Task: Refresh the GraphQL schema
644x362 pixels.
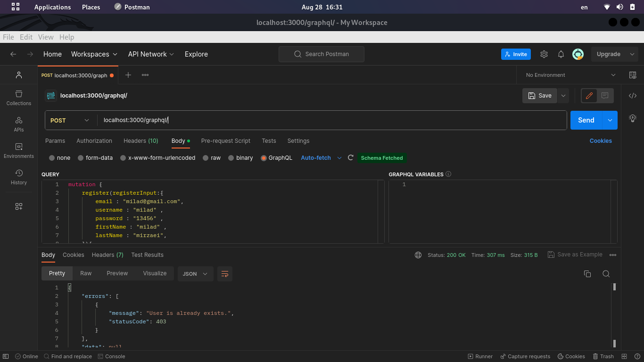Action: click(x=350, y=158)
